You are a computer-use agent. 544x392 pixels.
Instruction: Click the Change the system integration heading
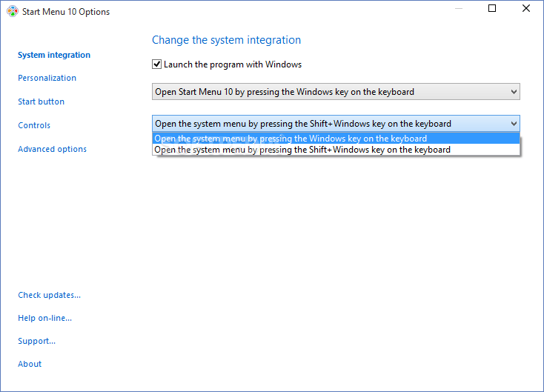point(227,40)
